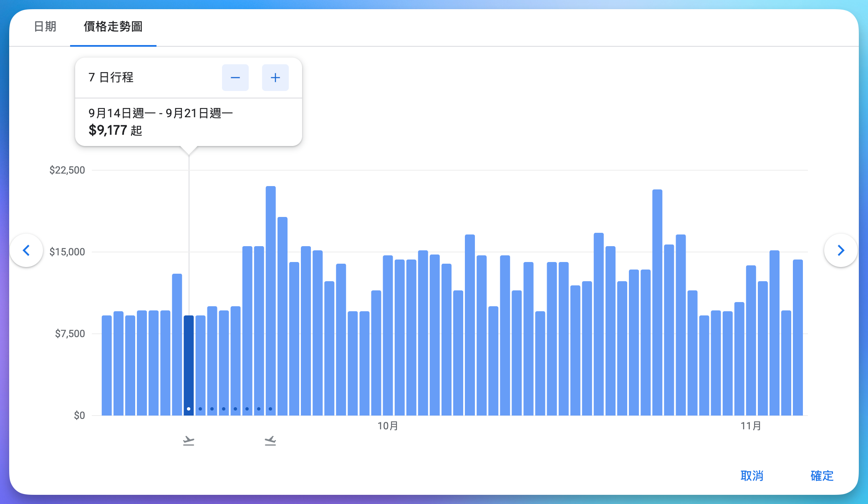The image size is (868, 504).
Task: Show earlier dates with the left chevron
Action: coord(26,250)
